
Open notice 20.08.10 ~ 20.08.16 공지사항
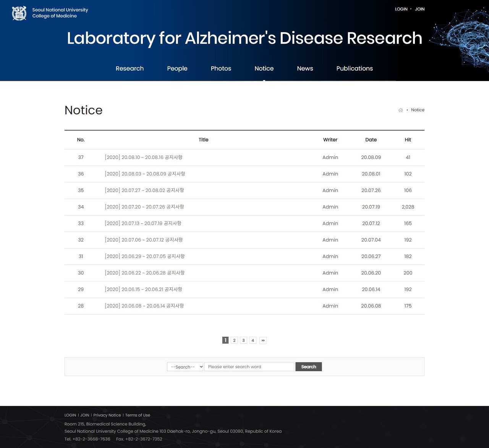pos(144,157)
